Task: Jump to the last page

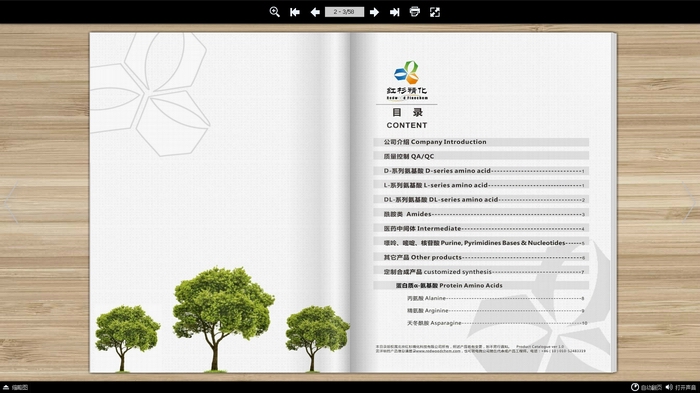Action: 395,12
